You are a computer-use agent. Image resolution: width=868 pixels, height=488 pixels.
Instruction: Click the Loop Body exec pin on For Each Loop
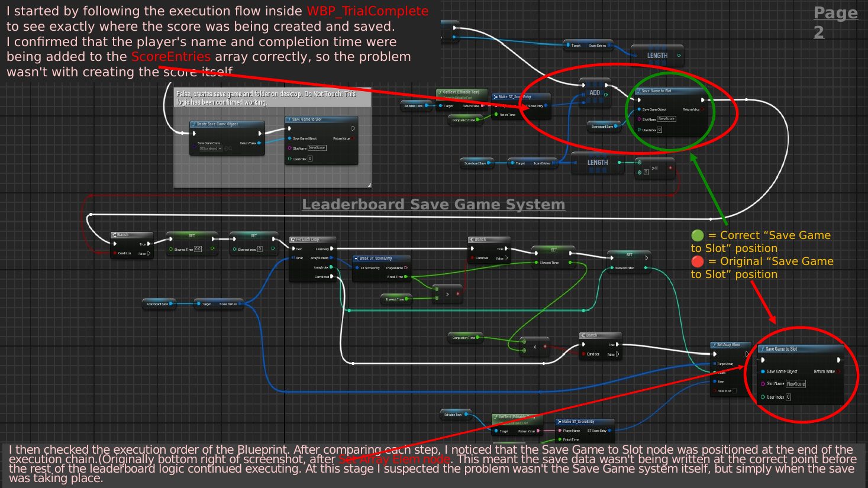(332, 249)
